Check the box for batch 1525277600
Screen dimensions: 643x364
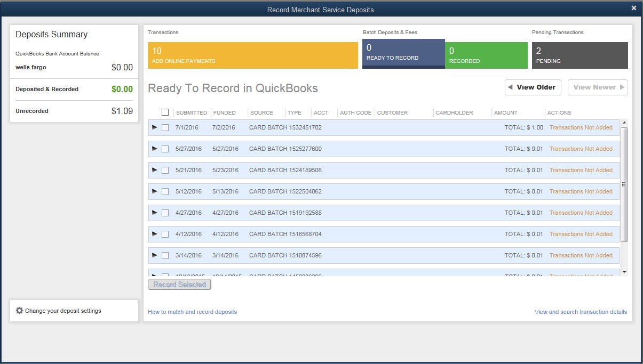click(165, 149)
